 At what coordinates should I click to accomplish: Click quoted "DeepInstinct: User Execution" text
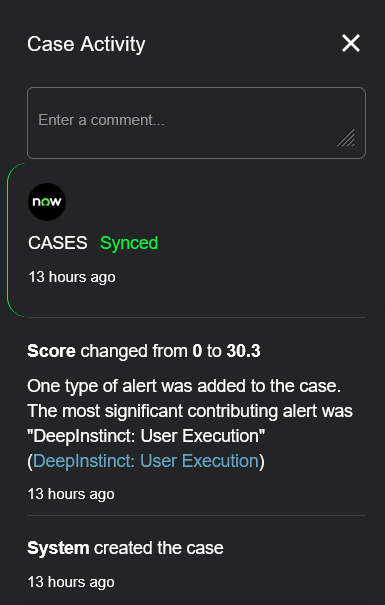tap(146, 436)
